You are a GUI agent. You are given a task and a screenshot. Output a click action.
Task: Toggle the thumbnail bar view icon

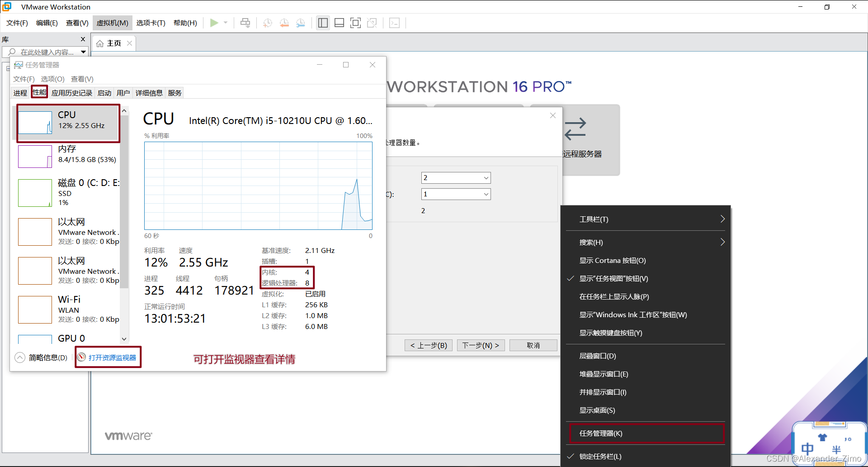click(x=340, y=23)
